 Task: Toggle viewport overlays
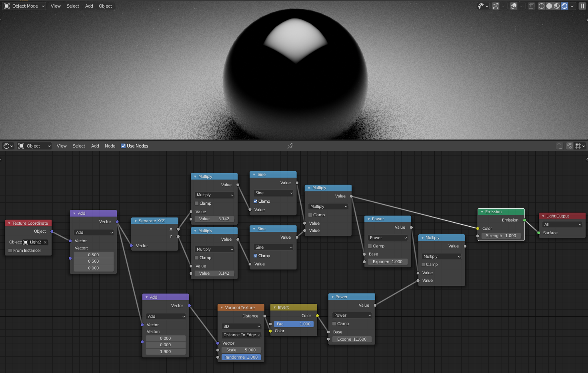[x=514, y=6]
